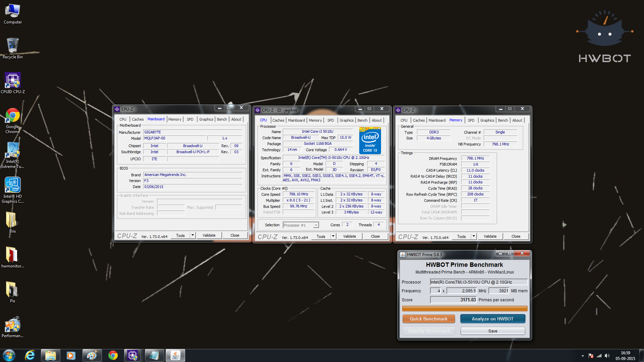Launch Intel Extreme Tuning desktop shortcut
Image resolution: width=644 pixels, height=362 pixels.
[13, 155]
